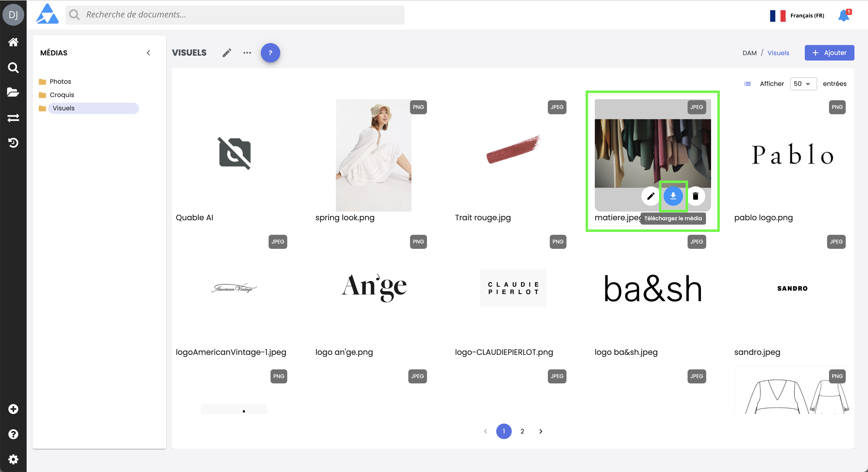
Task: Click the 'logo ba&sh.jpeg' file name
Action: click(x=626, y=352)
